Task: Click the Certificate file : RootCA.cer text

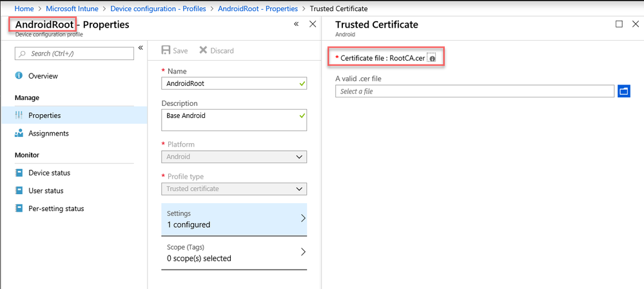Action: tap(383, 58)
